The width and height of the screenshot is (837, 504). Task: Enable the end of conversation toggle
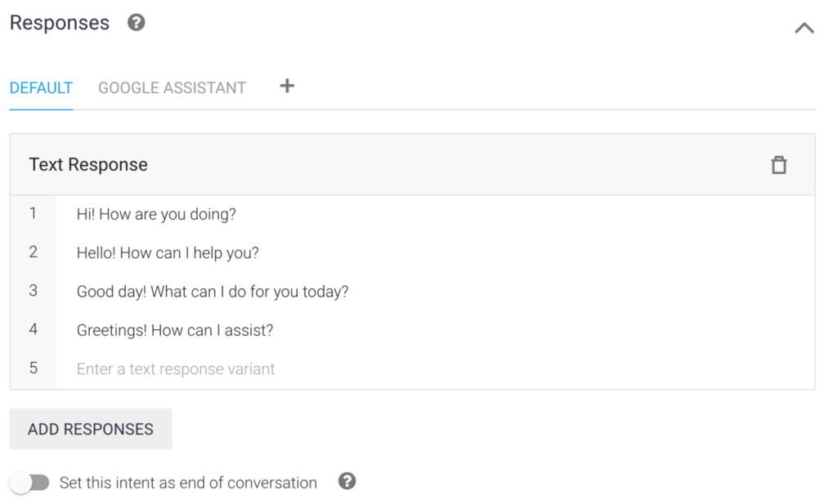click(x=30, y=483)
